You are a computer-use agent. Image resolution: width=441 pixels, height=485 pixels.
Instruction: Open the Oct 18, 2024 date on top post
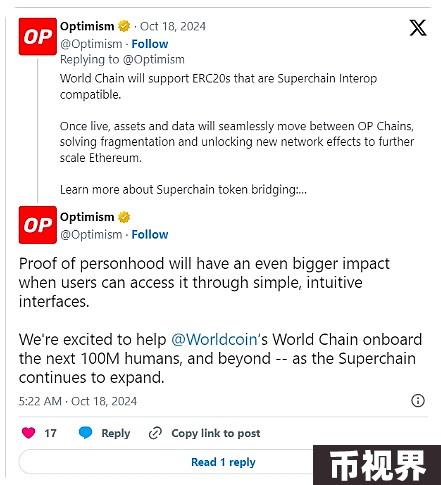click(x=173, y=26)
